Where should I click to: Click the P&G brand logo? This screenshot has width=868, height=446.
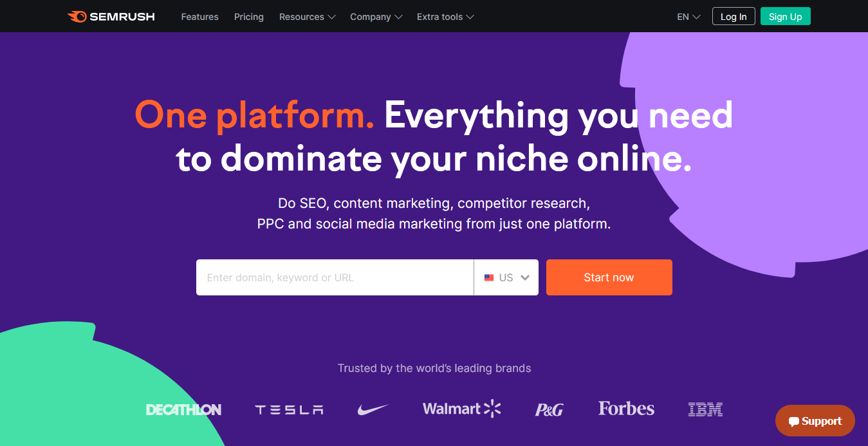(x=549, y=409)
